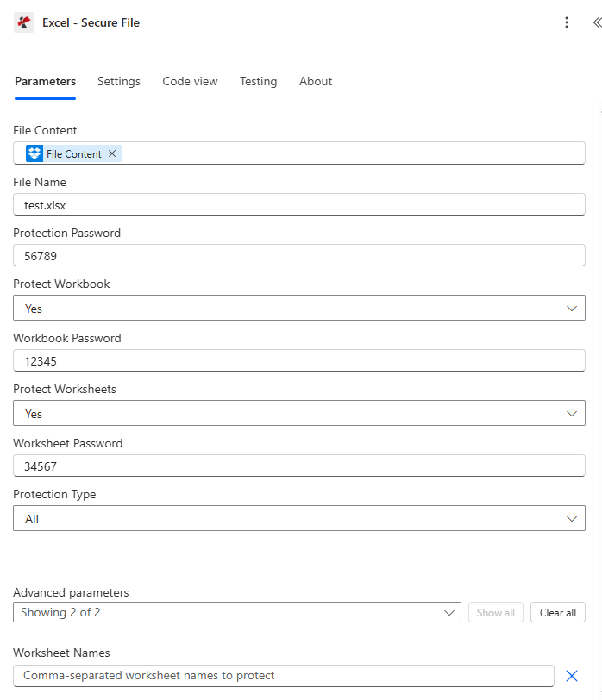Collapse the panel with double chevron icon
Screen dimensions: 602x700
(597, 22)
